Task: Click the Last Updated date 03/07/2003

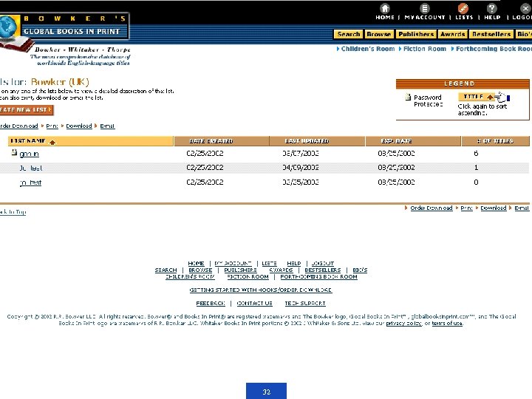Action: tap(300, 154)
